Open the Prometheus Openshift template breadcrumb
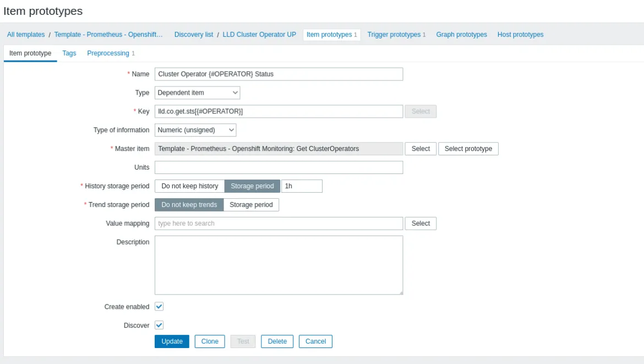Screen dimensions: 644x364 [x=108, y=34]
